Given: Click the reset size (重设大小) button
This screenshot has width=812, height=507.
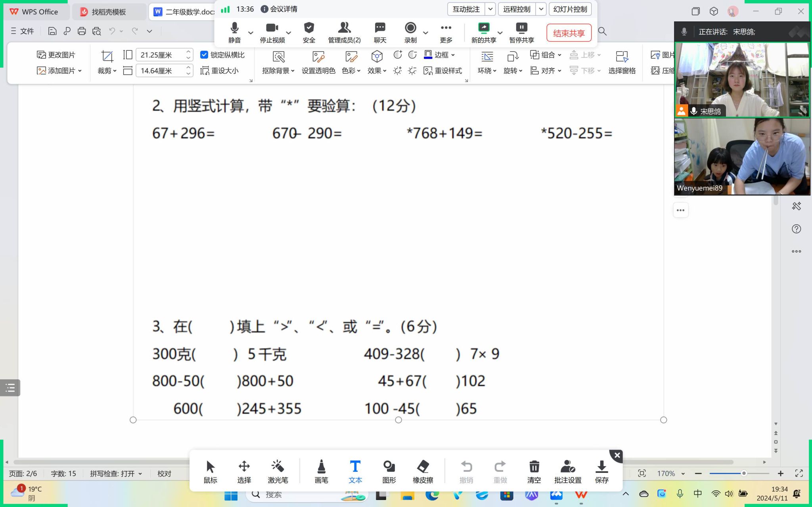Looking at the screenshot, I should pyautogui.click(x=220, y=71).
